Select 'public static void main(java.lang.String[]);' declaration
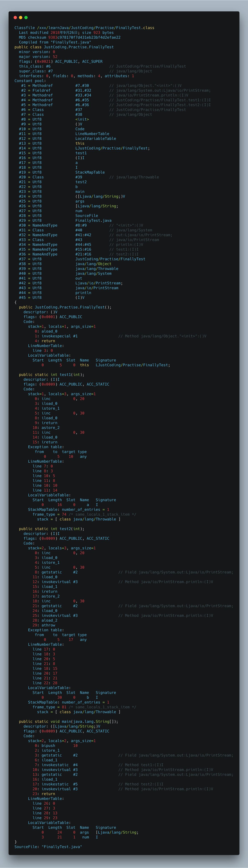 tap(69, 722)
